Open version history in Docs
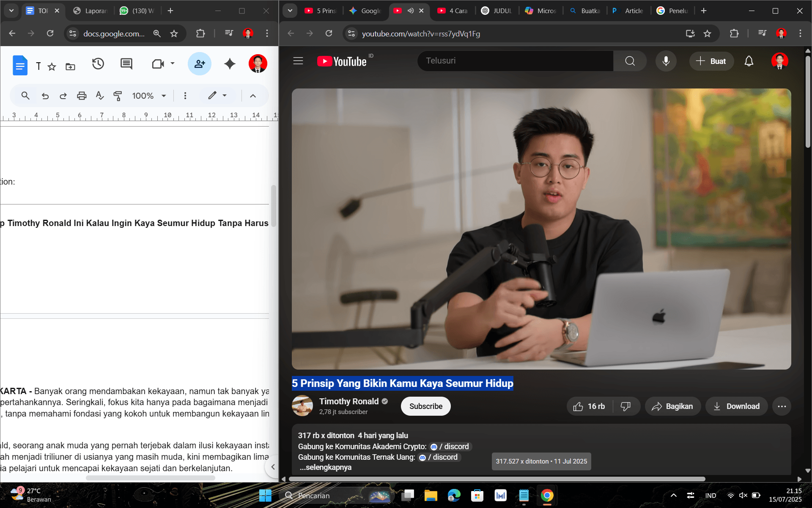 (x=98, y=64)
